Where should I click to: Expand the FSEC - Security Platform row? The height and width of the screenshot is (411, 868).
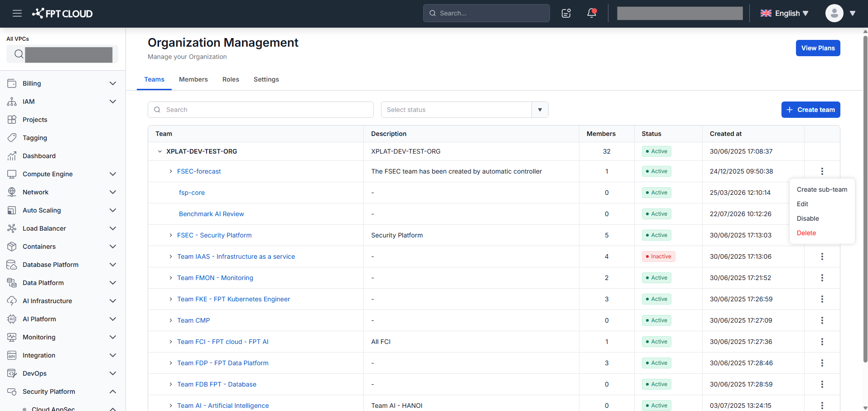[171, 235]
